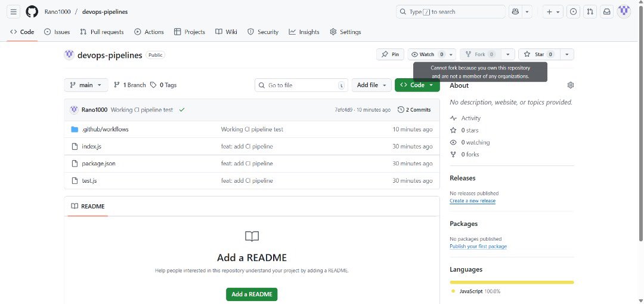The width and height of the screenshot is (644, 304).
Task: Open Copilot chat icon in header
Action: pos(515,12)
